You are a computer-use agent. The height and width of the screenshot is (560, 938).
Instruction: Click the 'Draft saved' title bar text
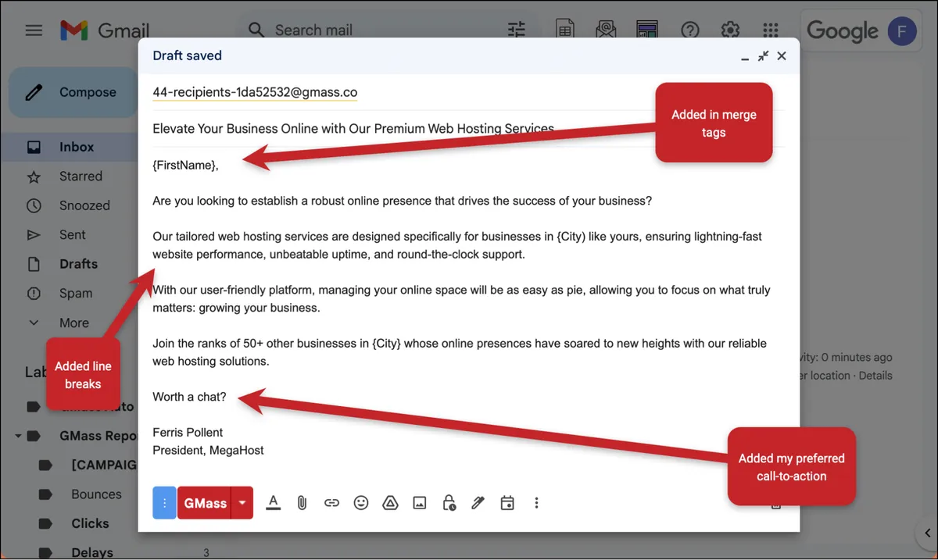point(187,55)
